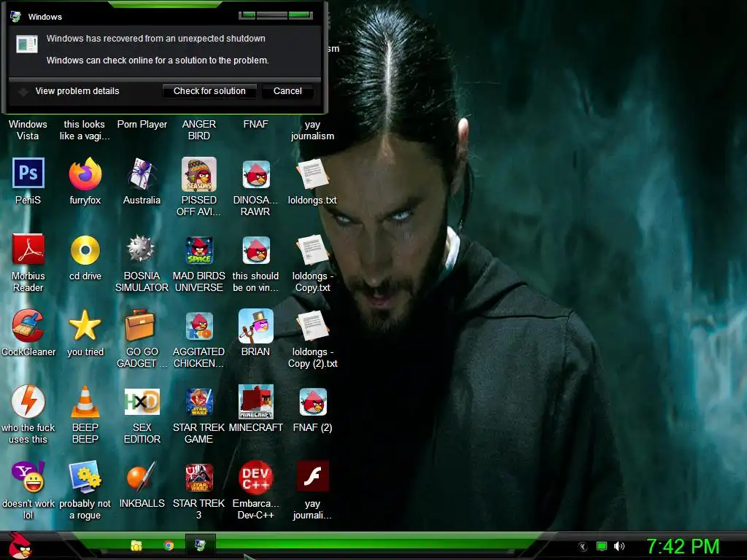
Task: Open the BRIAN slingshot bird icon
Action: (x=256, y=326)
